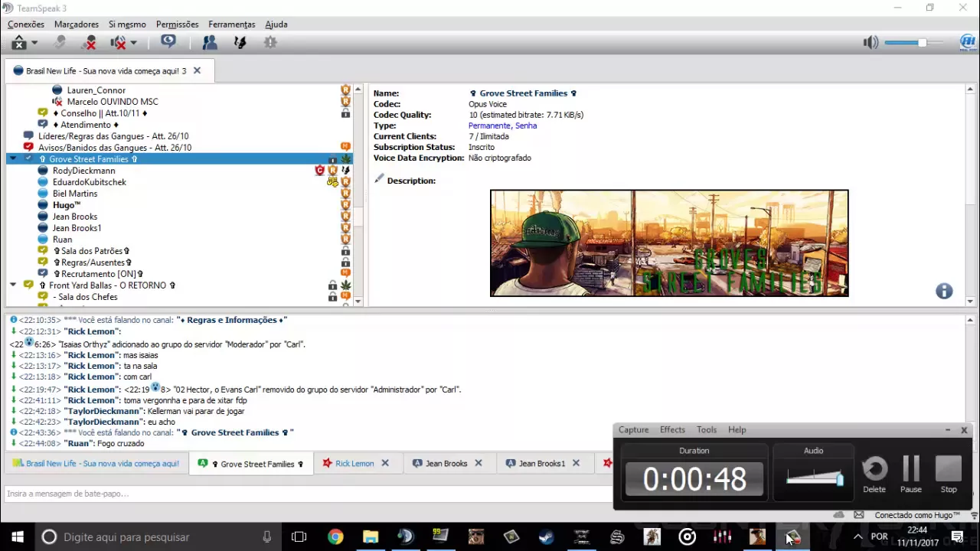980x551 pixels.
Task: Click the Grove Street Families banner image
Action: pos(669,243)
